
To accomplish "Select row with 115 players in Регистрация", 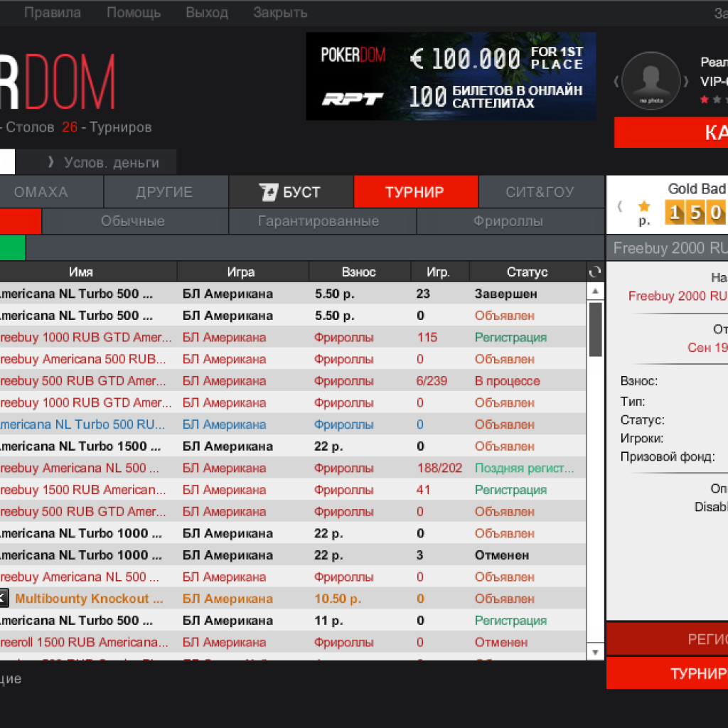I will coord(293,337).
